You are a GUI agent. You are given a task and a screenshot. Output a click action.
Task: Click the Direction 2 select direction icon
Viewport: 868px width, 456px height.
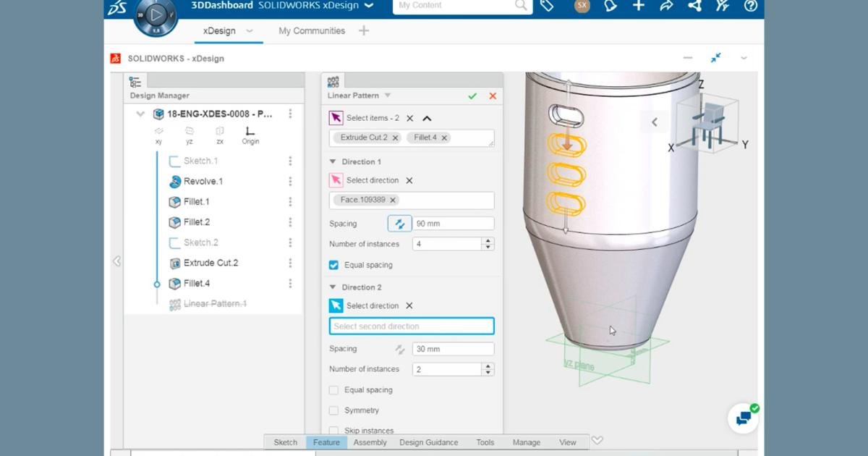pyautogui.click(x=335, y=305)
